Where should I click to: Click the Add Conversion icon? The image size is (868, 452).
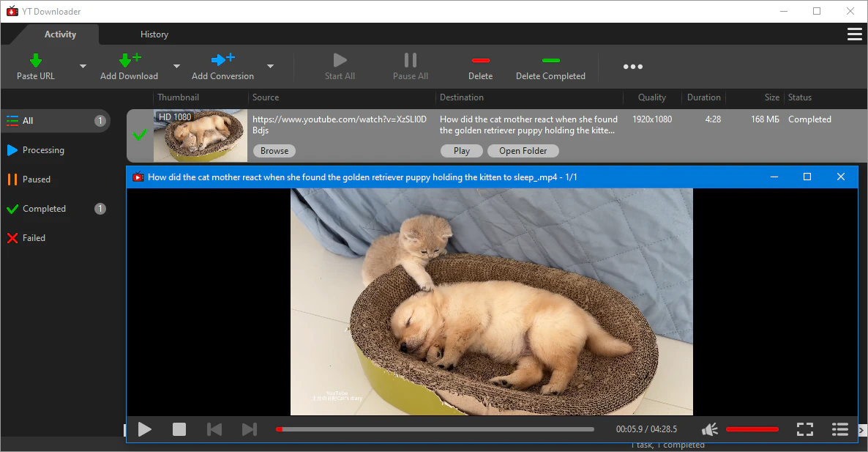(222, 61)
